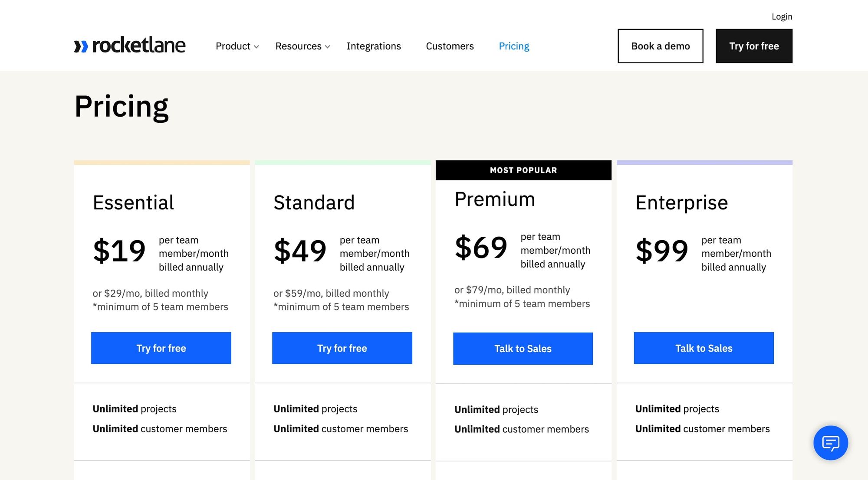The image size is (868, 480).
Task: Open the chat support widget icon
Action: (830, 443)
